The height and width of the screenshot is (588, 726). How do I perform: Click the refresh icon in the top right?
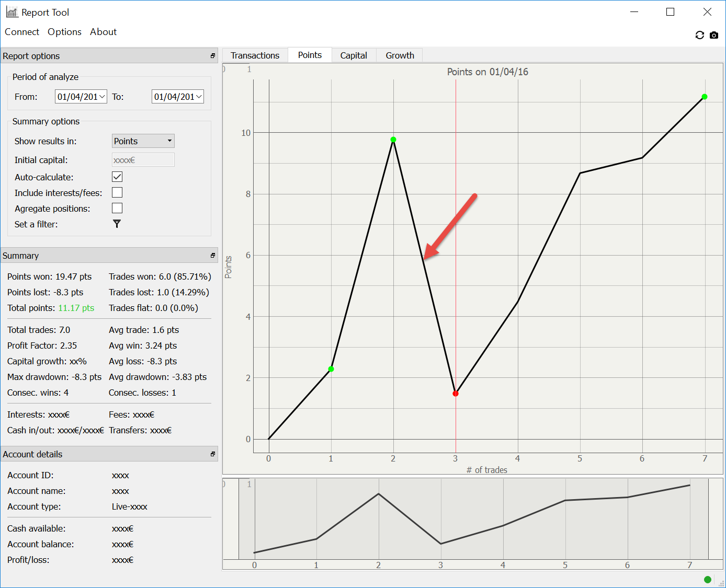pyautogui.click(x=699, y=35)
